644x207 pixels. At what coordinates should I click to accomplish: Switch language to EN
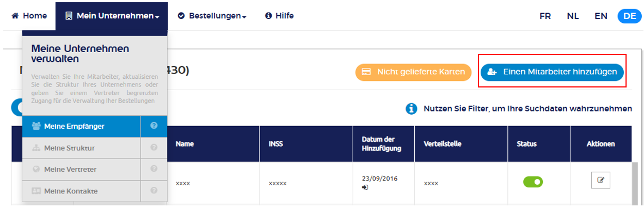click(x=601, y=16)
